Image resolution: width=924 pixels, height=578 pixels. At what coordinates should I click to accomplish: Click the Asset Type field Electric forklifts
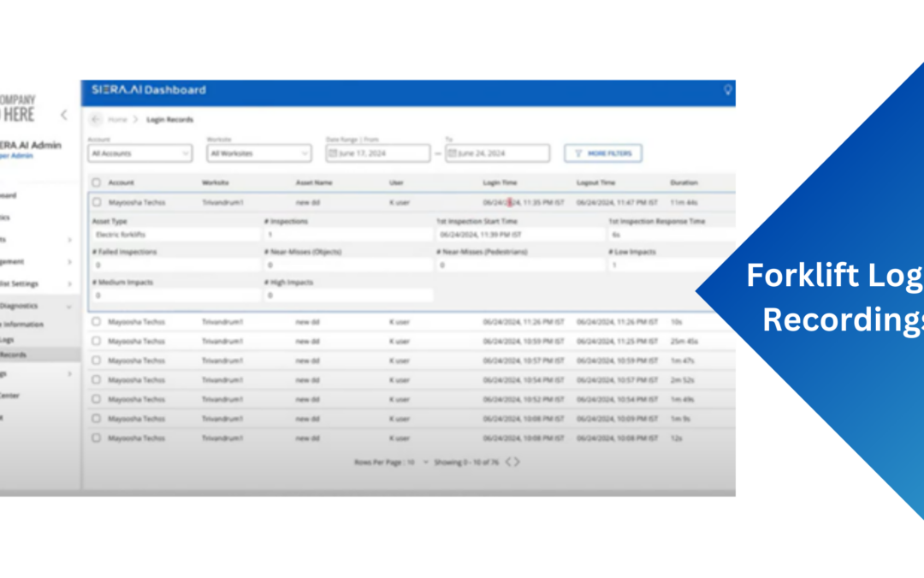point(175,234)
